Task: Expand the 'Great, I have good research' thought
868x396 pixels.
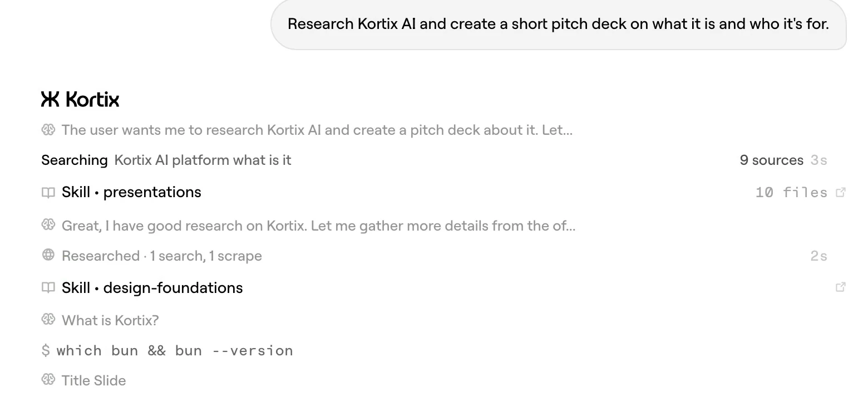Action: [318, 226]
